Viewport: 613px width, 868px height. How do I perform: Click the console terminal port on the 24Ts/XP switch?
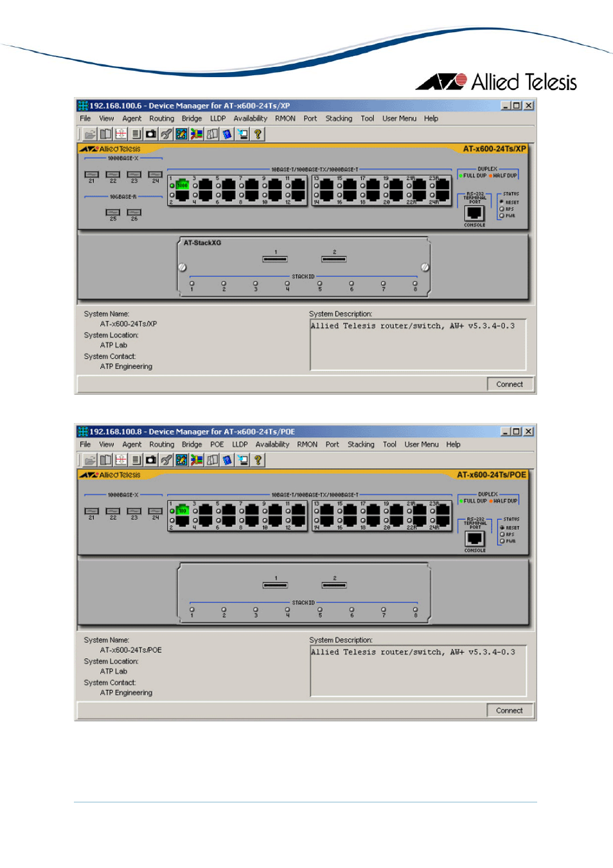click(x=475, y=213)
